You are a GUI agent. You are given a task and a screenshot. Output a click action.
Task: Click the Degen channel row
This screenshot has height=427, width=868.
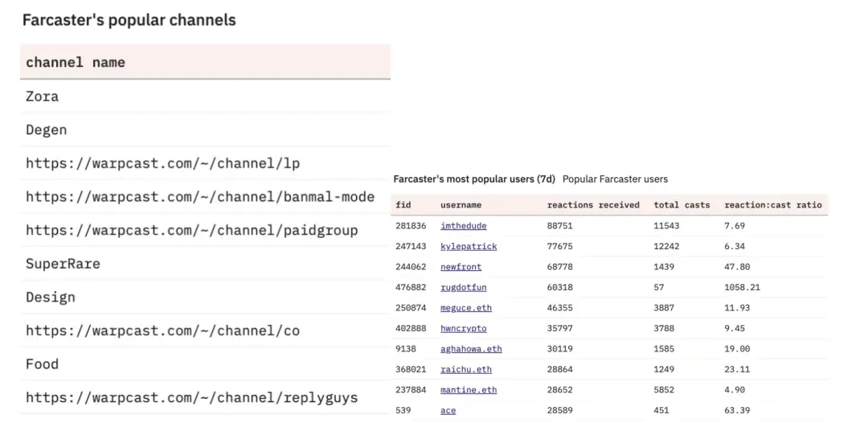point(47,130)
